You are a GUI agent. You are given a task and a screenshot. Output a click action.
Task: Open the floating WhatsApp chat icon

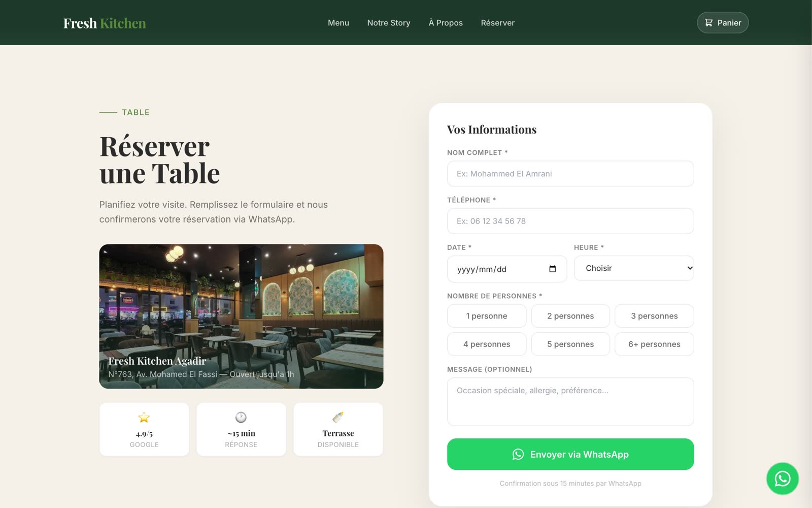[782, 479]
